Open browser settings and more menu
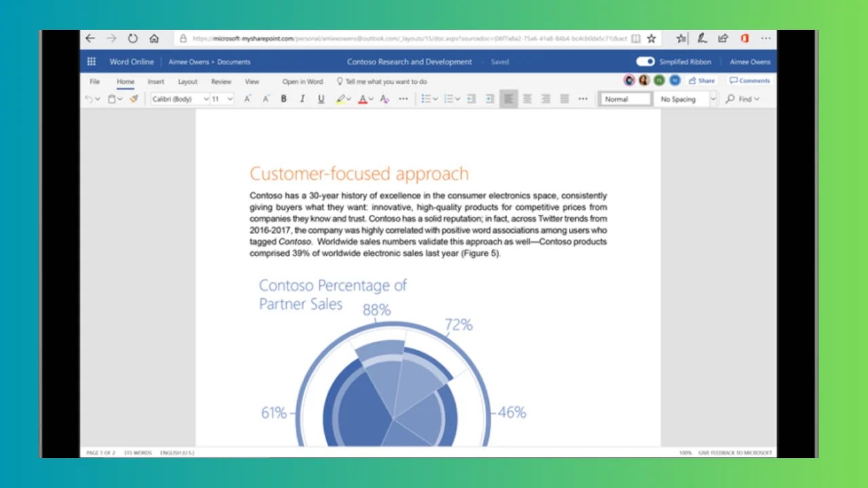868x488 pixels. tap(766, 39)
